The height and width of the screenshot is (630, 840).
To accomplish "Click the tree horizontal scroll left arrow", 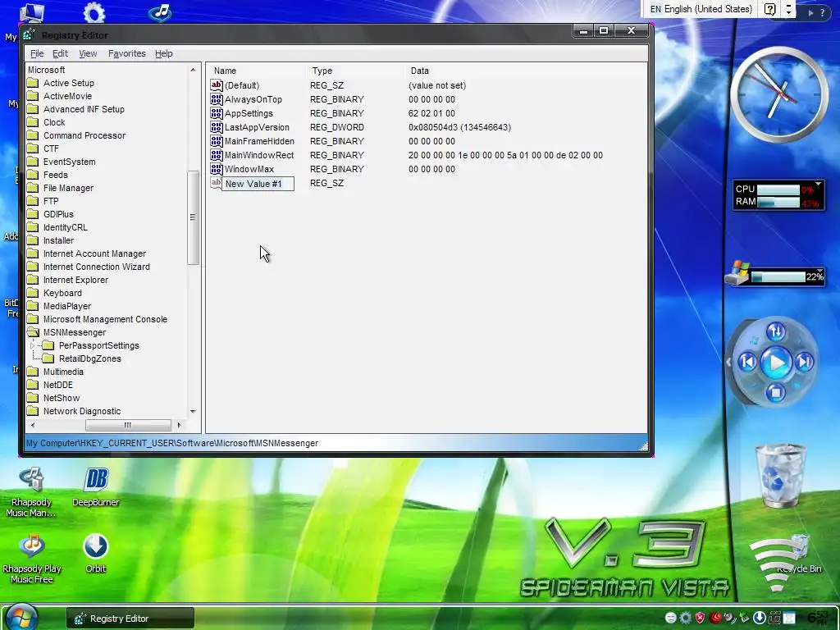I will point(33,425).
